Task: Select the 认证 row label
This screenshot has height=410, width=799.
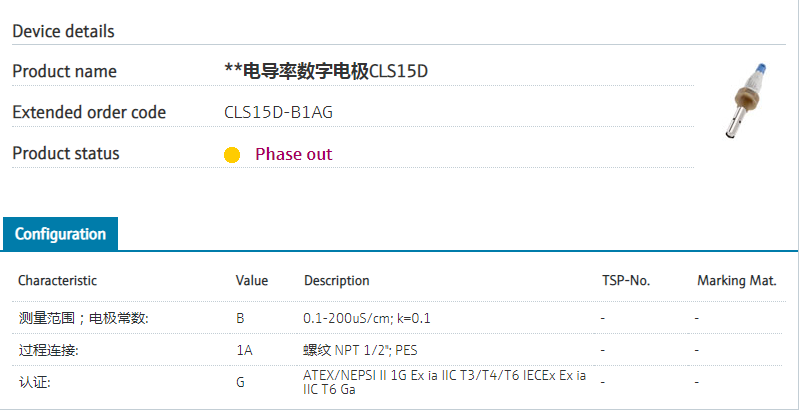Action: (x=35, y=382)
